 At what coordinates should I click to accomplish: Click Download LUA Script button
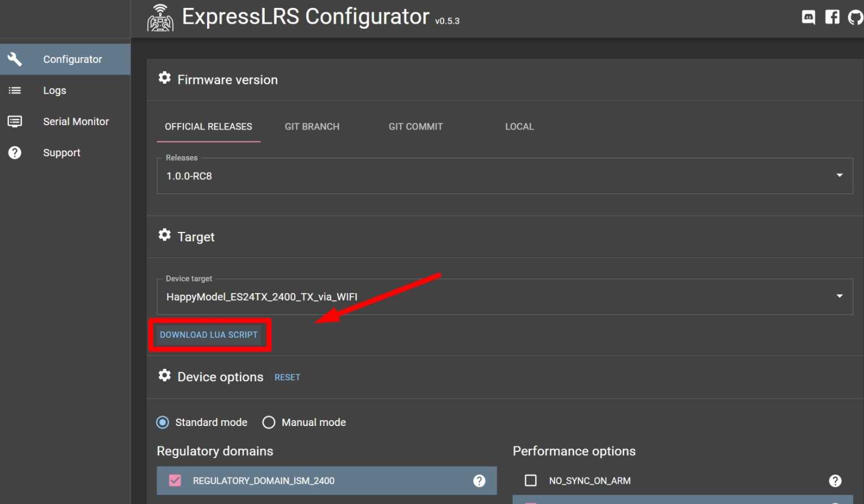pos(209,335)
